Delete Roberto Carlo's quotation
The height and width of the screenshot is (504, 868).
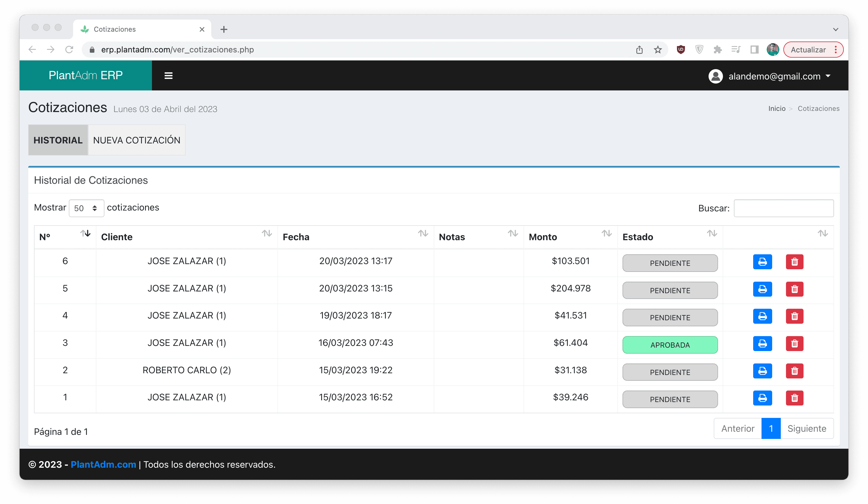point(794,371)
